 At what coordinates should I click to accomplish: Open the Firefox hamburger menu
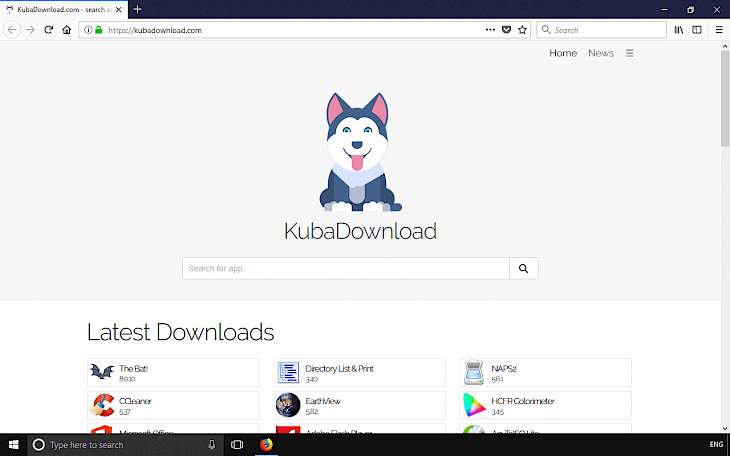point(719,30)
